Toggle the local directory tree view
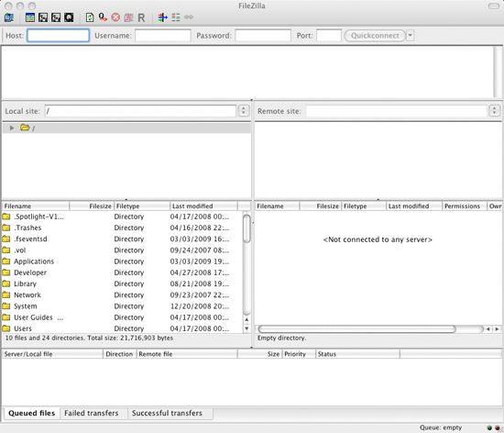 coord(43,17)
